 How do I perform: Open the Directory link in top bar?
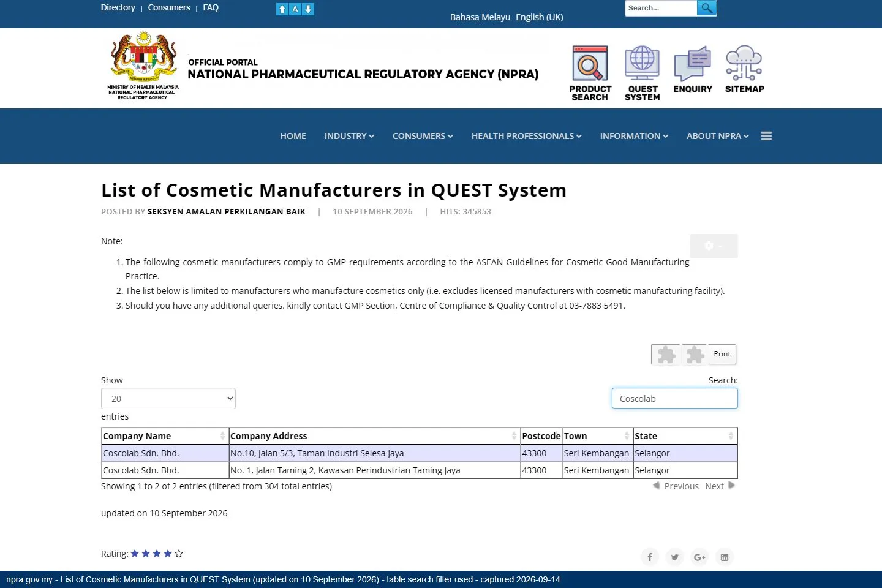click(118, 7)
